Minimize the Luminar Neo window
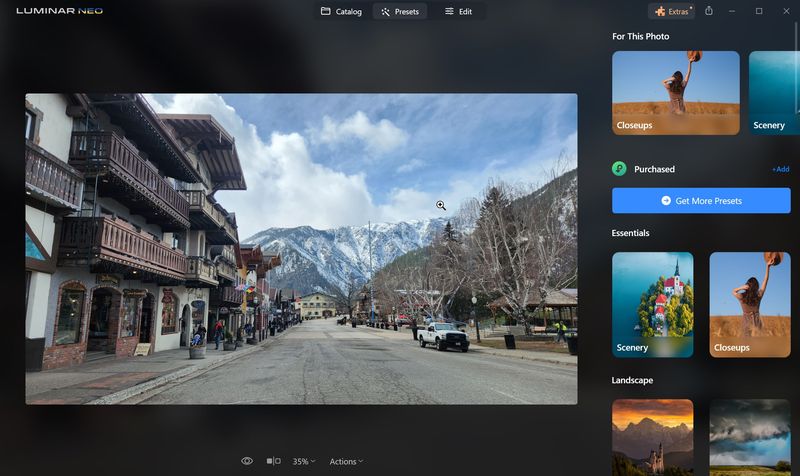 [x=732, y=11]
